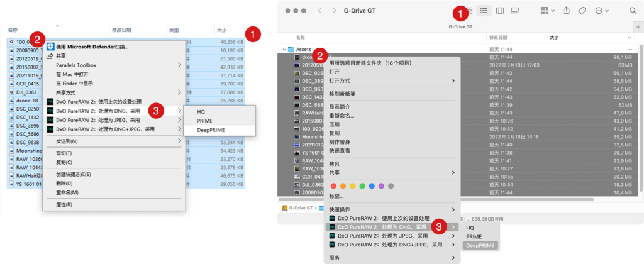Apply the purple tag color
Image resolution: width=644 pixels, height=264 pixels.
(382, 185)
